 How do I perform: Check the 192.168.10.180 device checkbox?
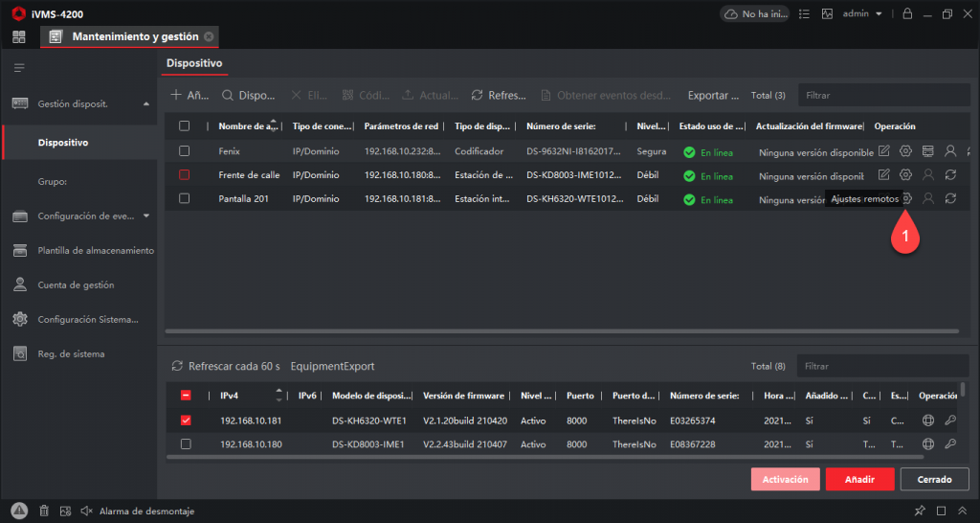coord(186,444)
